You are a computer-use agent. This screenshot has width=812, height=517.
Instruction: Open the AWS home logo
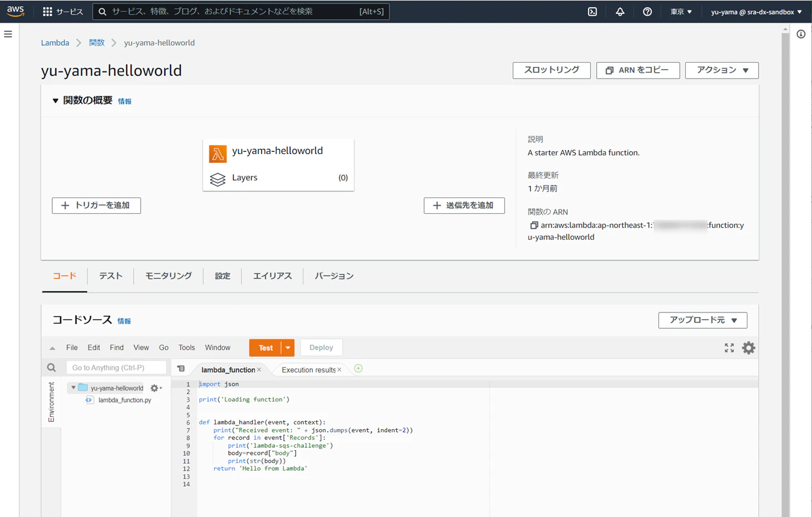pos(15,11)
